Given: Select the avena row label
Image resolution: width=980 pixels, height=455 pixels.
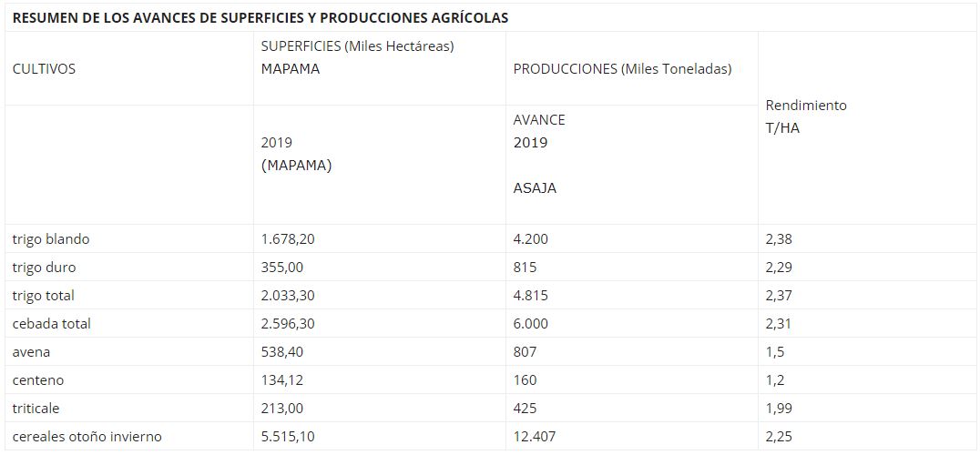Looking at the screenshot, I should point(31,352).
